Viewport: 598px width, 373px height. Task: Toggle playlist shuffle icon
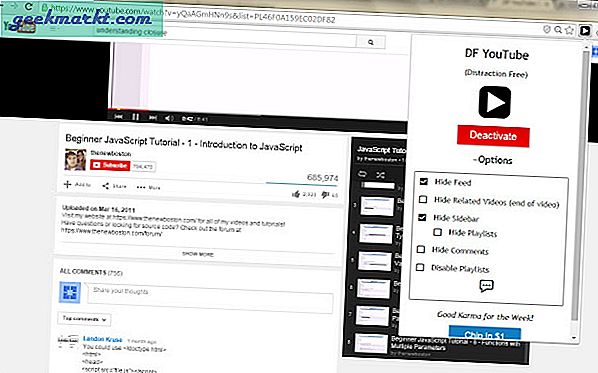[380, 175]
